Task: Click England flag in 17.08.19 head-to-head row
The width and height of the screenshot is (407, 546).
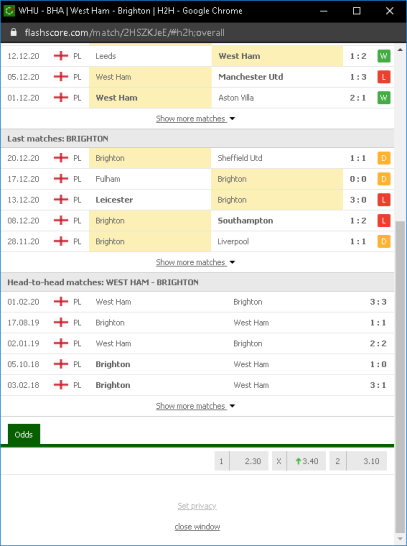Action: click(x=61, y=322)
